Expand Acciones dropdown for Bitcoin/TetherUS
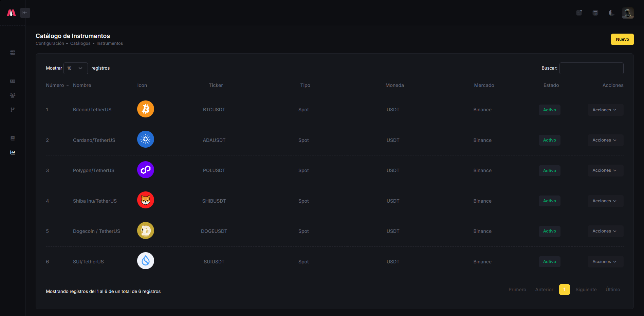The width and height of the screenshot is (644, 316). pyautogui.click(x=605, y=110)
